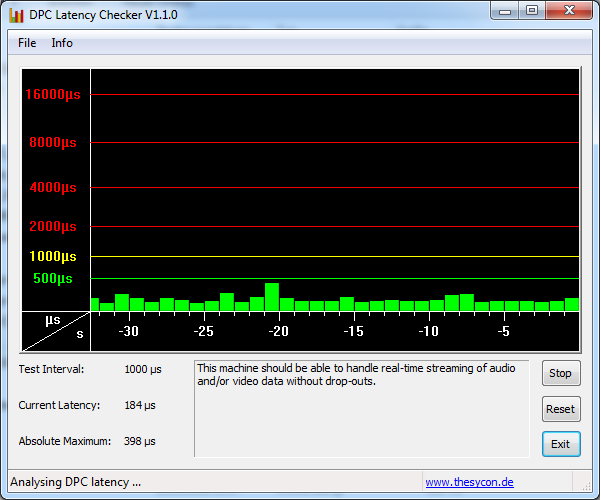
Task: Maximize the DPC Latency Checker window
Action: [x=532, y=11]
